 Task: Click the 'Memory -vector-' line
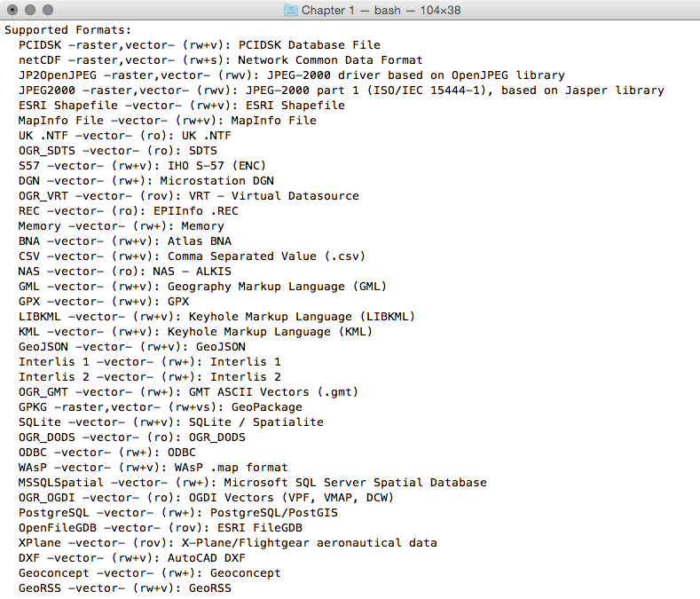[x=121, y=226]
